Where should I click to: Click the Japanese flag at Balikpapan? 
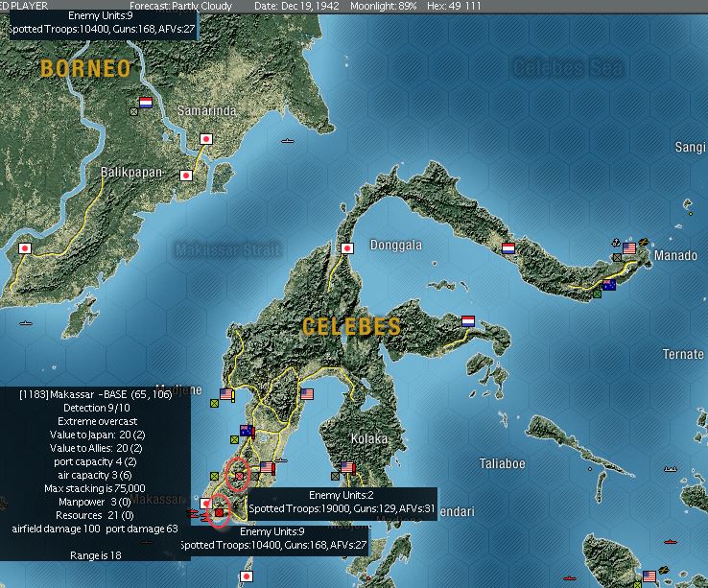click(x=186, y=176)
